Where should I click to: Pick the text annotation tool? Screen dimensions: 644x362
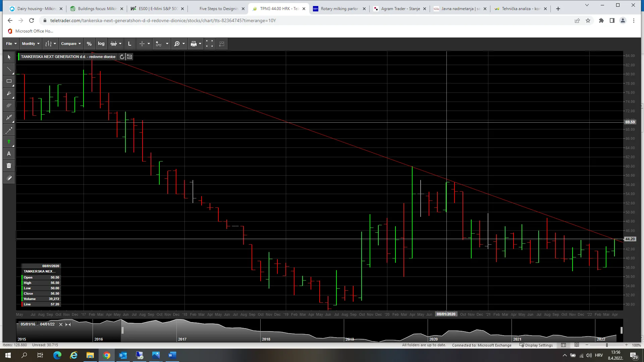point(9,154)
